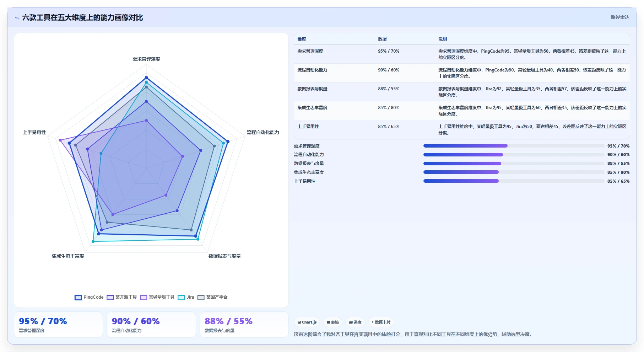Toggle the PingCode legend swatch
This screenshot has width=644, height=352.
[x=78, y=298]
